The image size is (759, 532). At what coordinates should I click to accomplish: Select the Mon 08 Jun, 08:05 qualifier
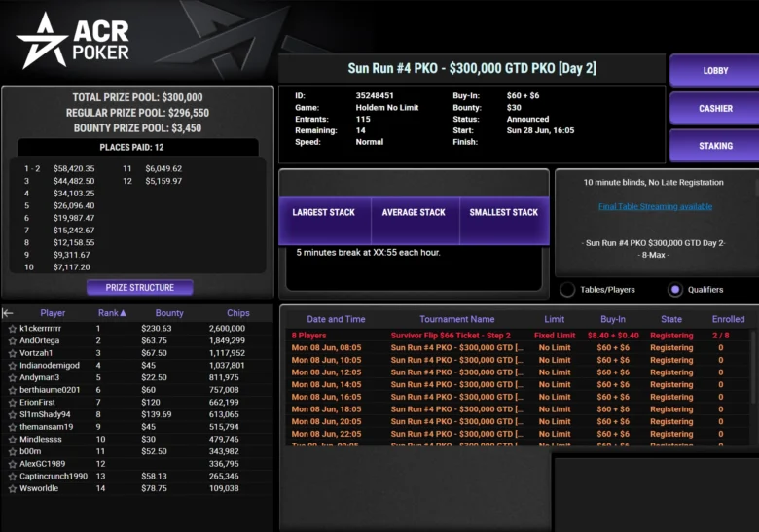point(518,348)
